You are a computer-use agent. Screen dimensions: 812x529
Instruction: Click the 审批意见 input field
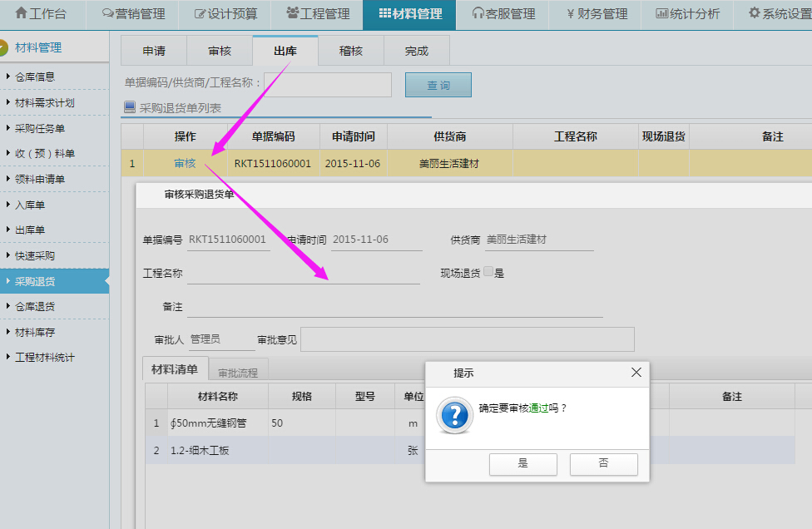coord(467,339)
